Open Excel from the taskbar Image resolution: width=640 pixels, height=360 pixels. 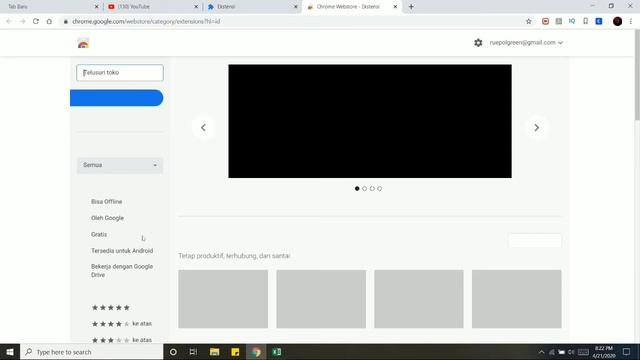(277, 352)
